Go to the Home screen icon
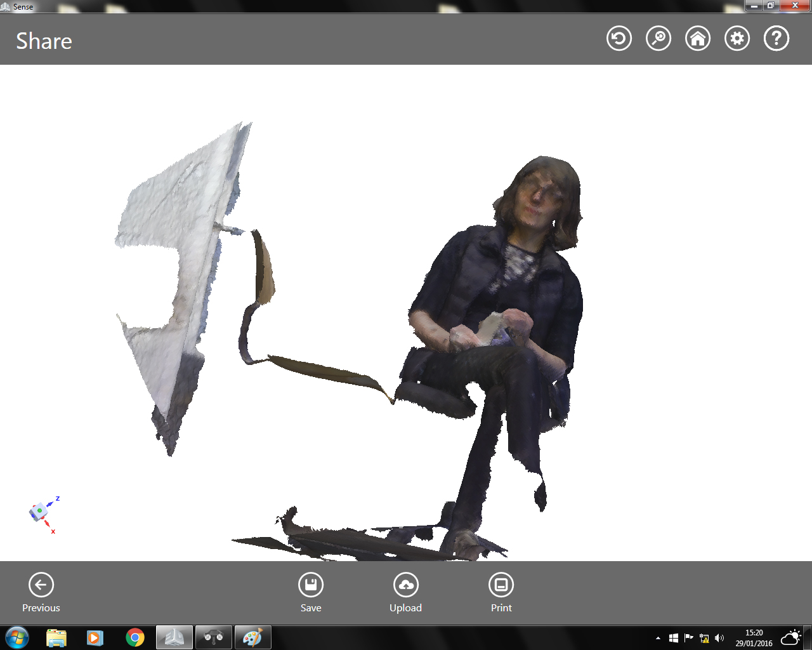 (x=698, y=39)
